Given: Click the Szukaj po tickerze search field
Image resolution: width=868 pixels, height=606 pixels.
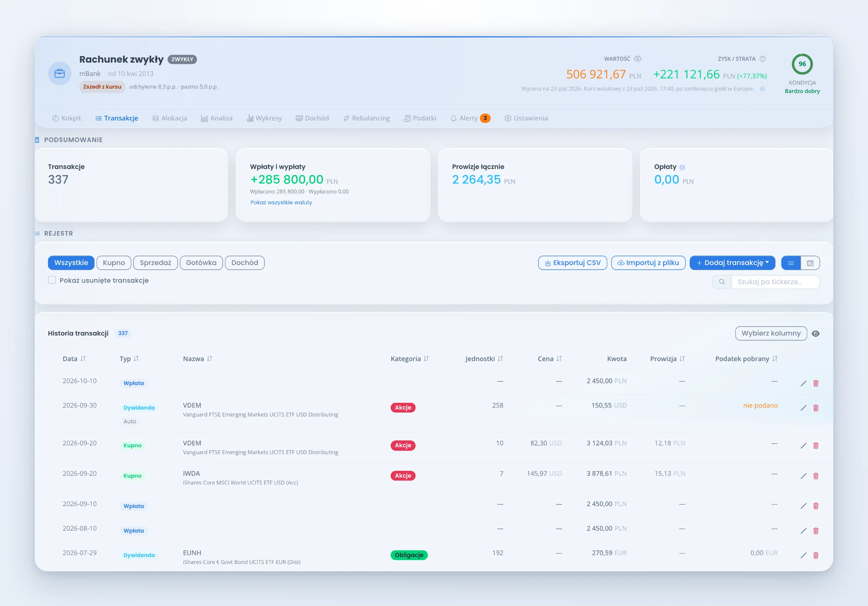Looking at the screenshot, I should point(775,282).
